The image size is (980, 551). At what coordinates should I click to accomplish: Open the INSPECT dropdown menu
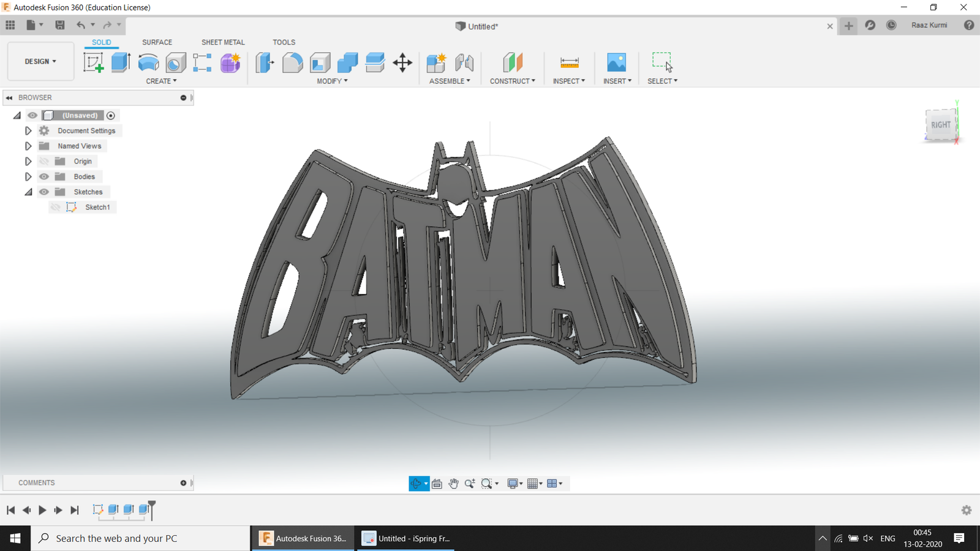coord(569,81)
